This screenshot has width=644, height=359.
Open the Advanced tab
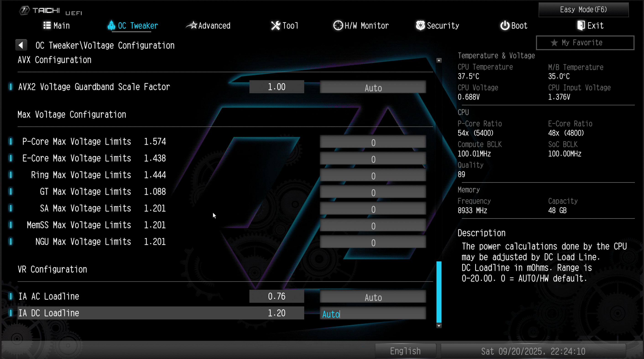click(214, 26)
